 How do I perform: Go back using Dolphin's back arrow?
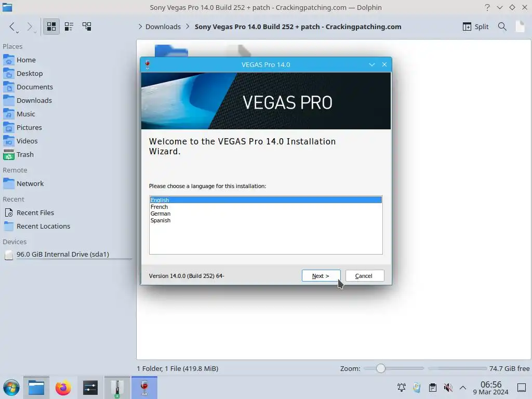(x=12, y=26)
